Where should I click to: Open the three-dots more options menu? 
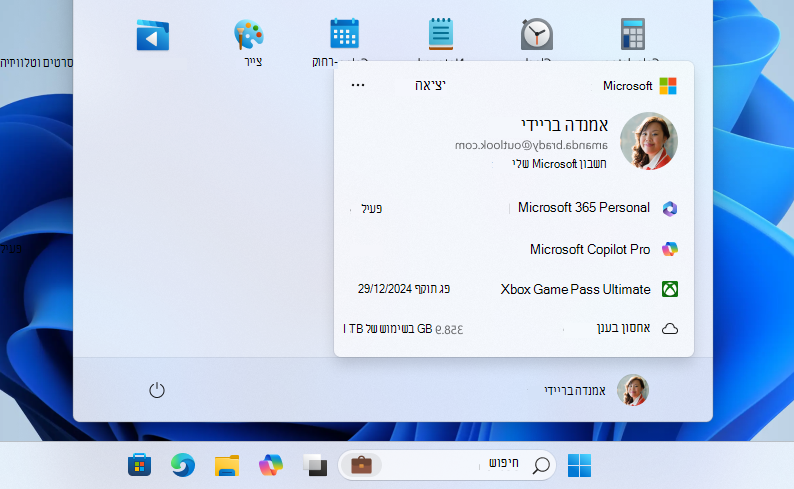pos(358,85)
